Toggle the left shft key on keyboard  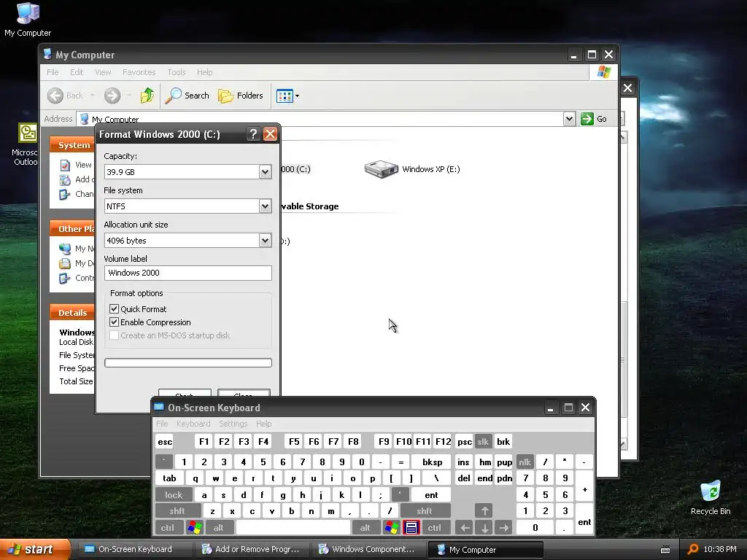177,511
